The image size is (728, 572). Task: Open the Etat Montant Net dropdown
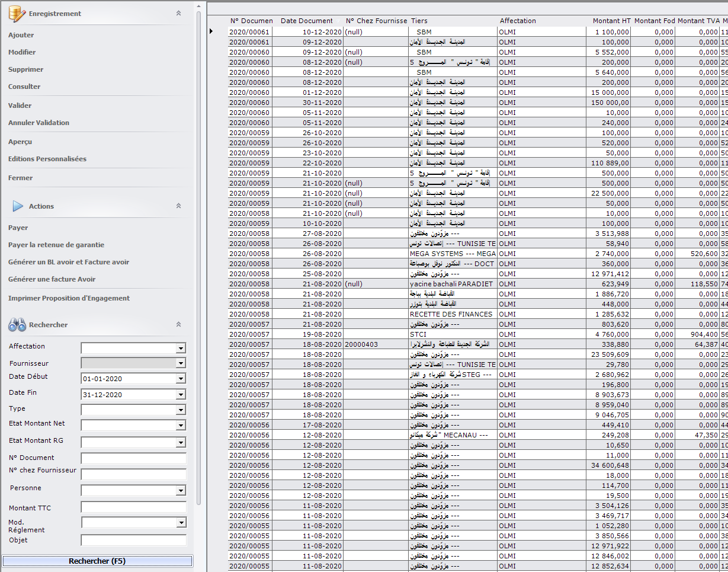pyautogui.click(x=181, y=425)
